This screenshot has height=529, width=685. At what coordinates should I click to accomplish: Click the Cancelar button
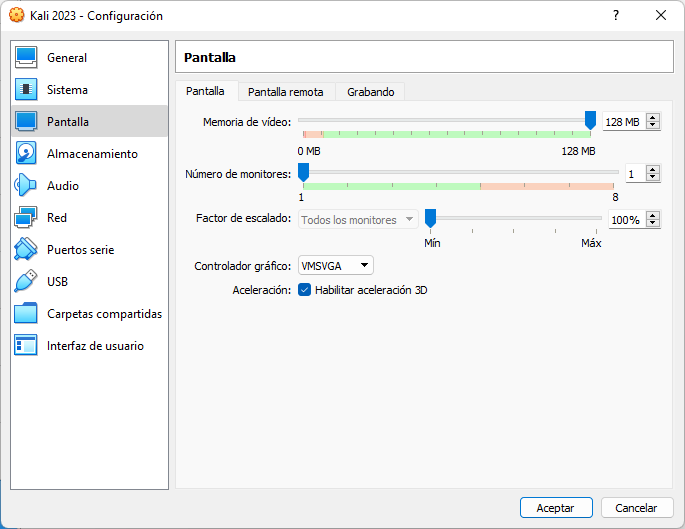click(x=636, y=508)
